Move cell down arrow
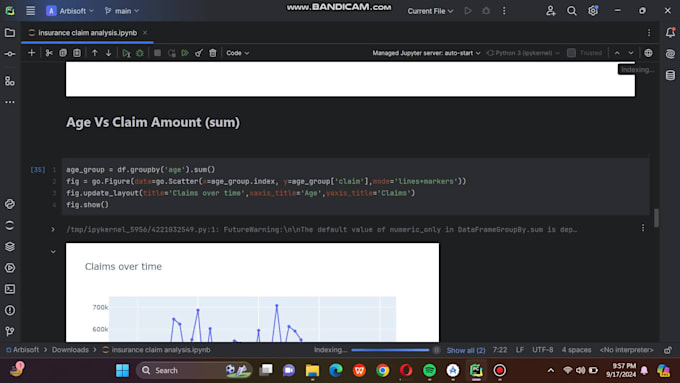This screenshot has height=383, width=680. [x=108, y=53]
